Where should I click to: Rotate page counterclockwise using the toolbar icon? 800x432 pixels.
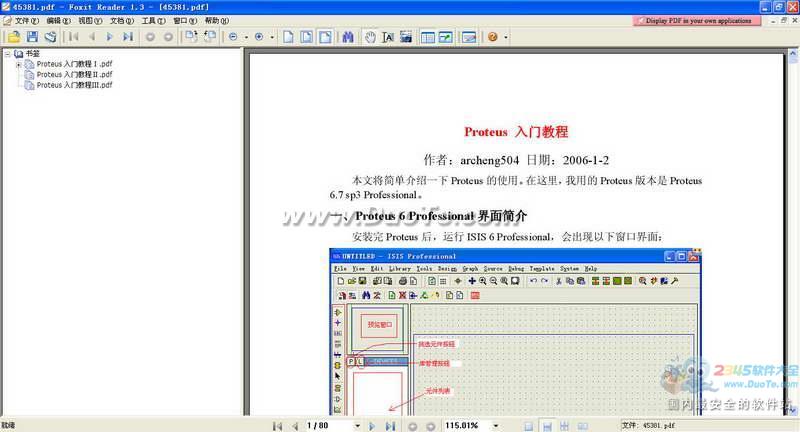210,36
